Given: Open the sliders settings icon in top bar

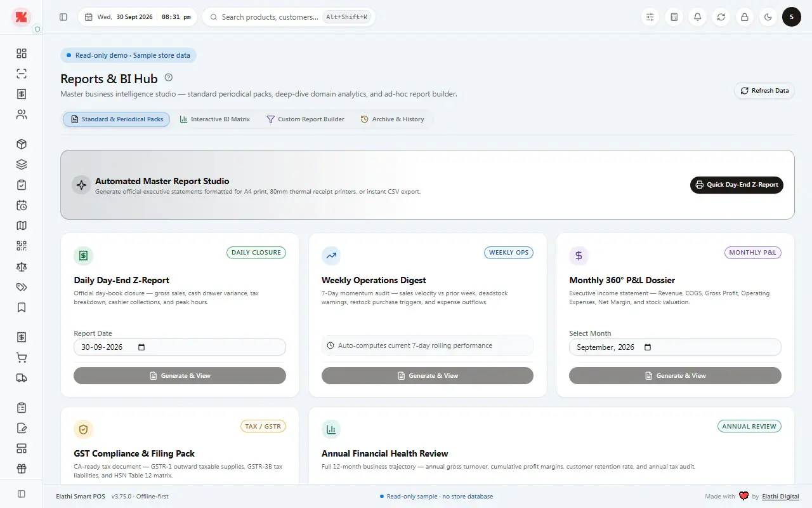Looking at the screenshot, I should click(650, 17).
